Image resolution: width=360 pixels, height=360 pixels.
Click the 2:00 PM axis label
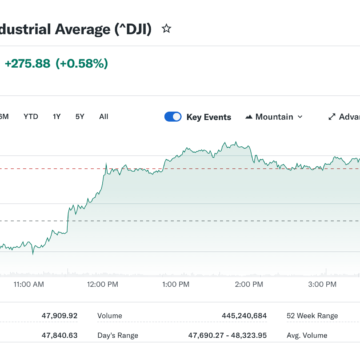click(x=249, y=284)
